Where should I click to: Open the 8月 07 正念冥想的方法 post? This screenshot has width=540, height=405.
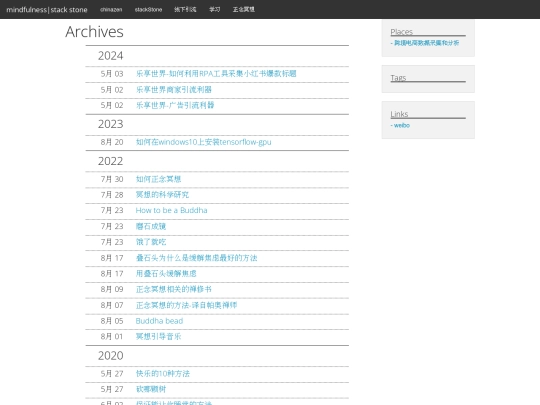pyautogui.click(x=186, y=305)
